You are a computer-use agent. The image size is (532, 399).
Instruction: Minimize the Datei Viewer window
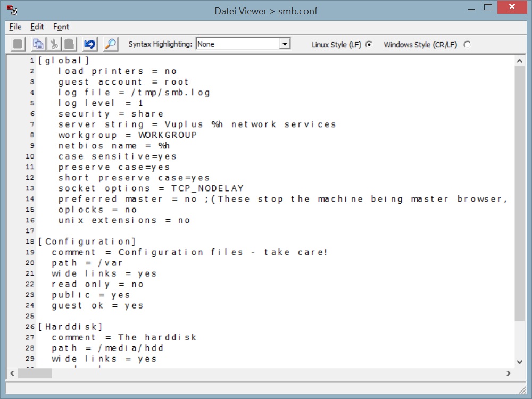[471, 8]
